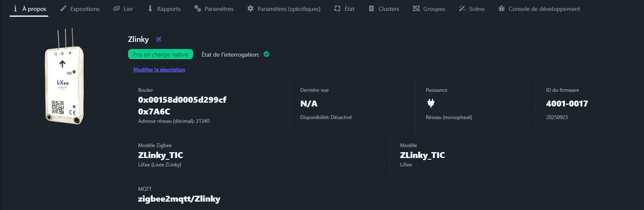Select the Paramètres (spécifiques) tab
Image resolution: width=644 pixels, height=210 pixels.
coord(284,9)
